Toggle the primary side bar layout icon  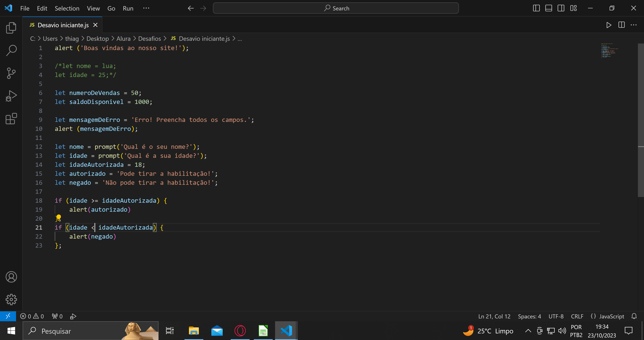[x=536, y=8]
